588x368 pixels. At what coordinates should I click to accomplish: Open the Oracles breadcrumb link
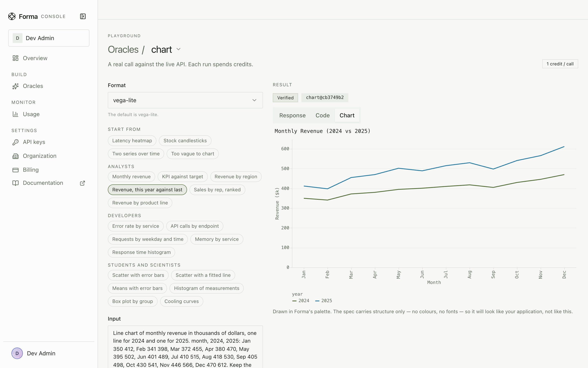(x=123, y=49)
